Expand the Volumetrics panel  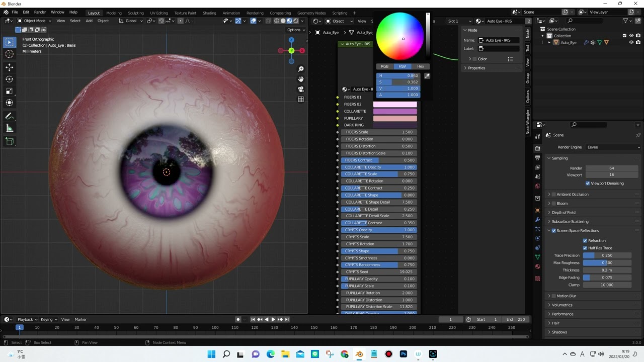click(562, 305)
